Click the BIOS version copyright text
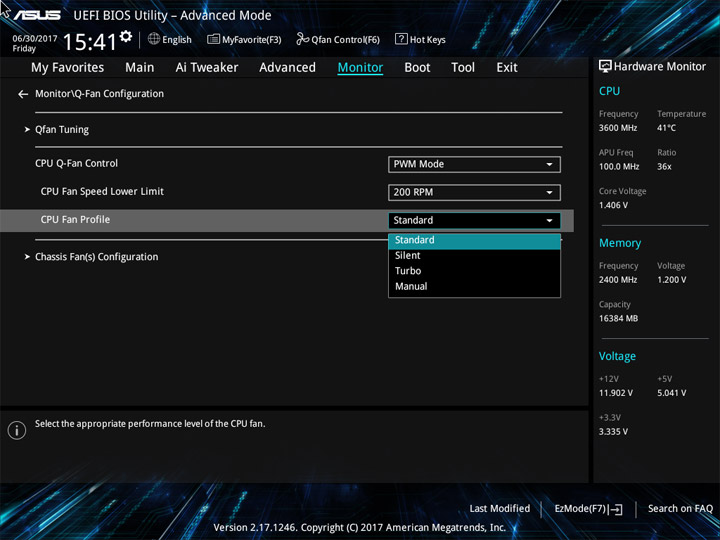This screenshot has height=540, width=720. coord(360,528)
